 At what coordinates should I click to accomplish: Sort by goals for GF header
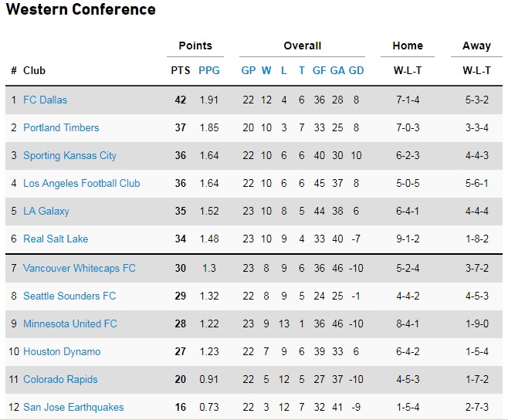tap(320, 70)
